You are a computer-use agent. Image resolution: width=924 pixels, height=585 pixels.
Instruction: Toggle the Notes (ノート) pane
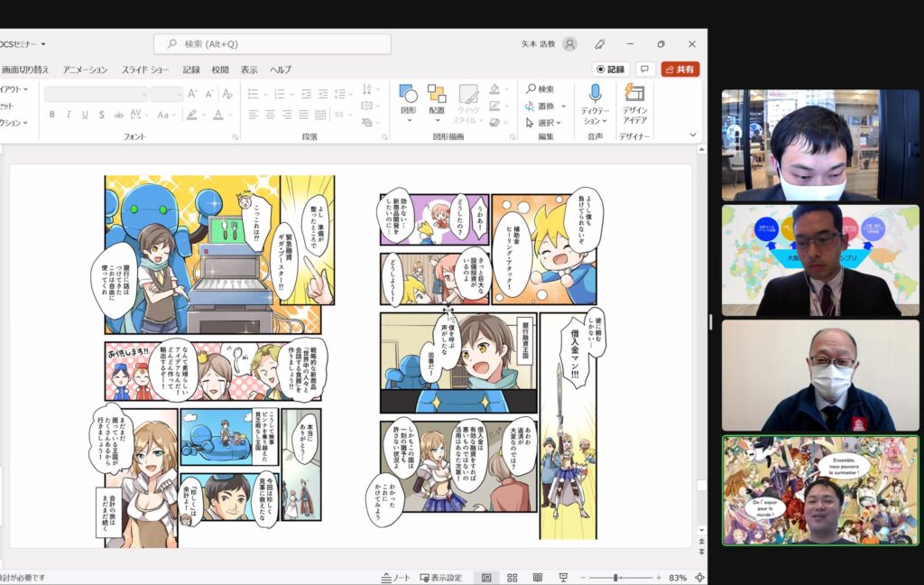[396, 578]
